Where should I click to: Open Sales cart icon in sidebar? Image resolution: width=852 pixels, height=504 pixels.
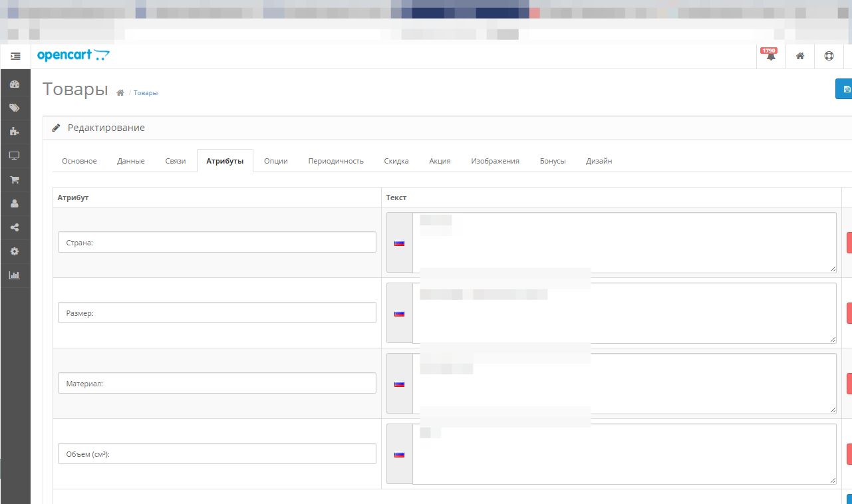pos(15,180)
